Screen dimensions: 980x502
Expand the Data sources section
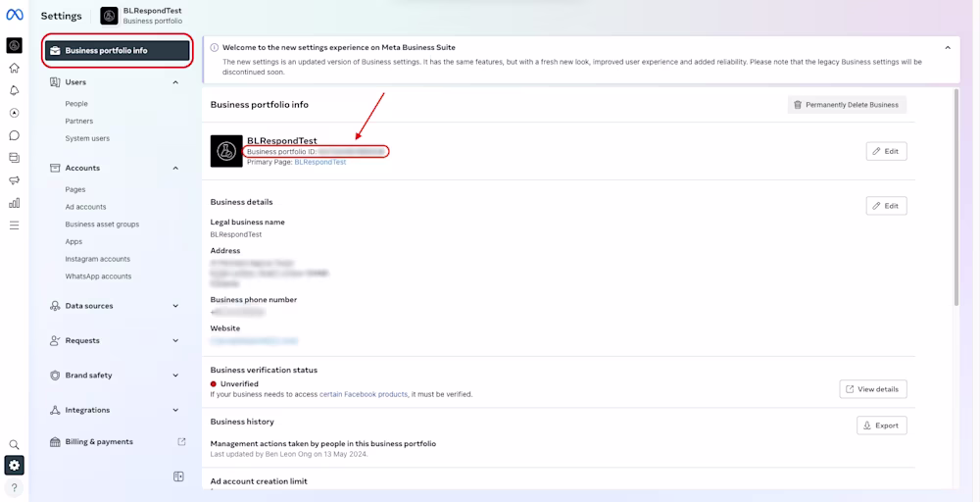[175, 306]
